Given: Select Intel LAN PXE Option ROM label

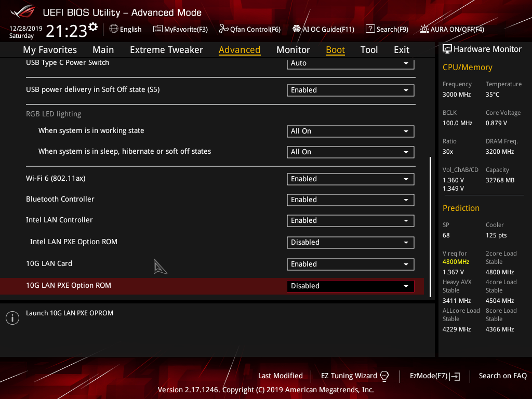Looking at the screenshot, I should (74, 242).
